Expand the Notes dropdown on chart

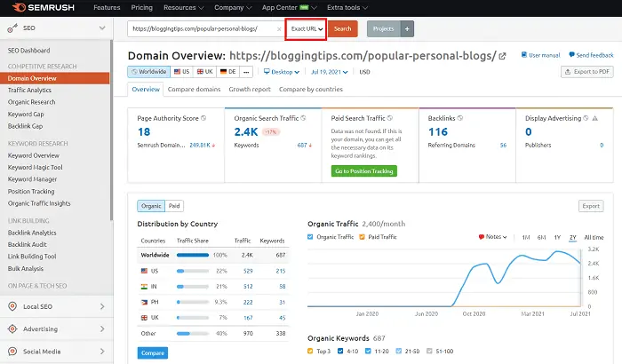click(x=496, y=237)
